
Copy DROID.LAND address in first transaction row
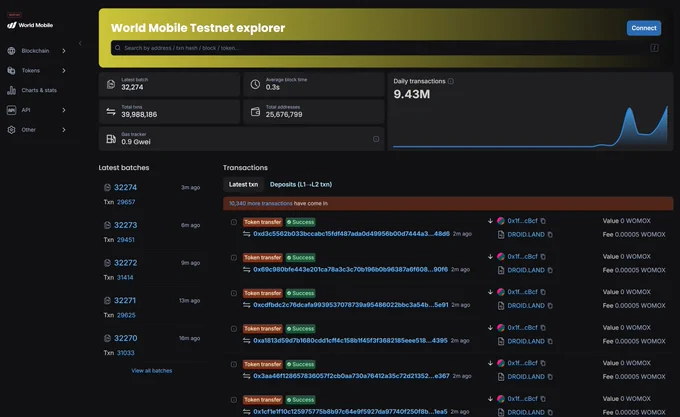550,235
